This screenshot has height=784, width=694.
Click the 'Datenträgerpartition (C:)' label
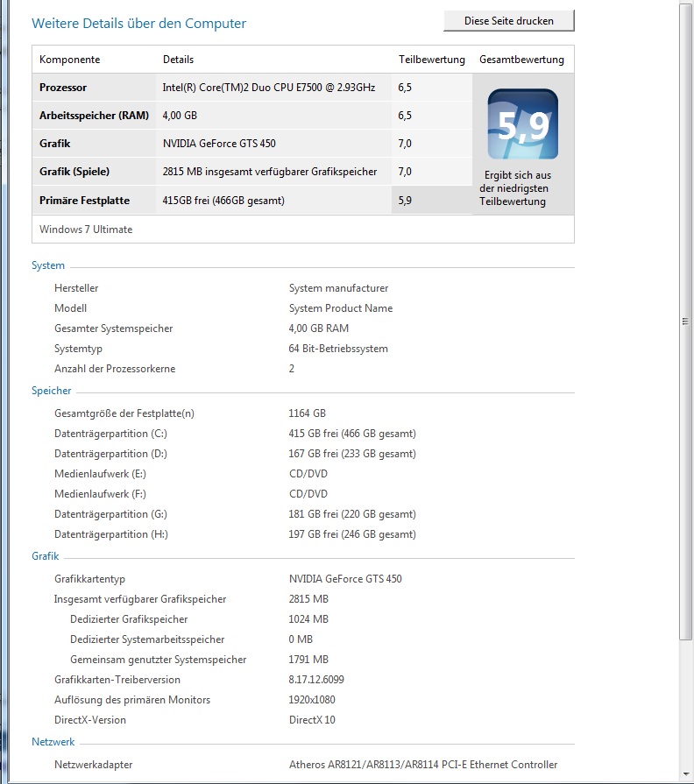[x=110, y=434]
